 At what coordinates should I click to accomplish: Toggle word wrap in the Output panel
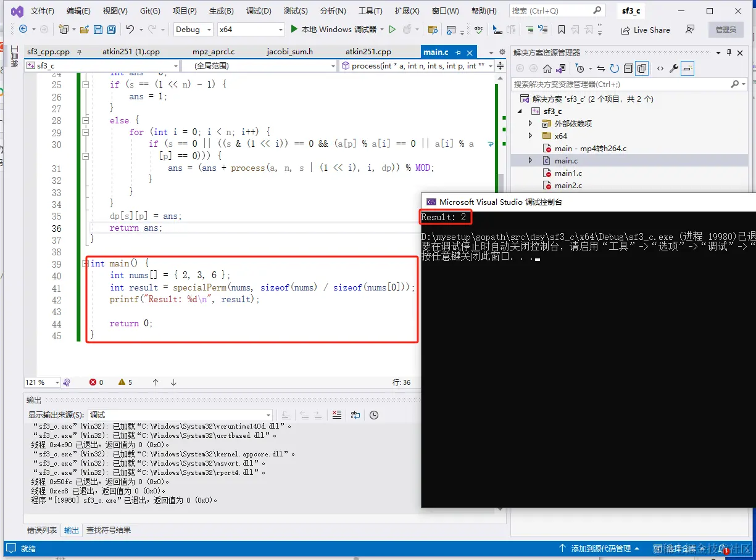tap(355, 415)
